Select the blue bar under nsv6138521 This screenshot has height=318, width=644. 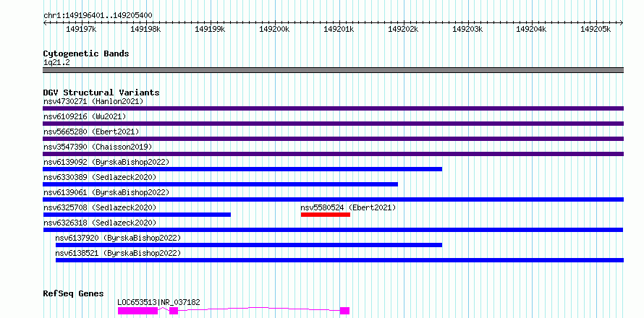[339, 260]
